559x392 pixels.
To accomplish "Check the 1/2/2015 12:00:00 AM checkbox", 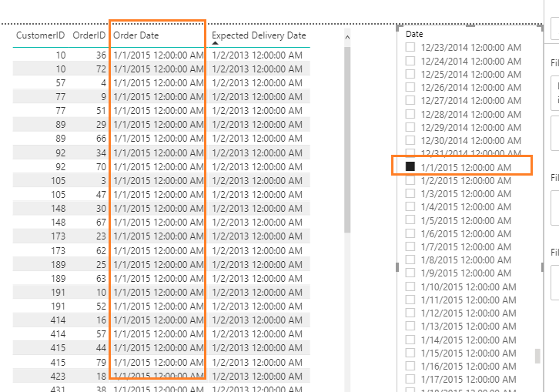I will [x=410, y=180].
